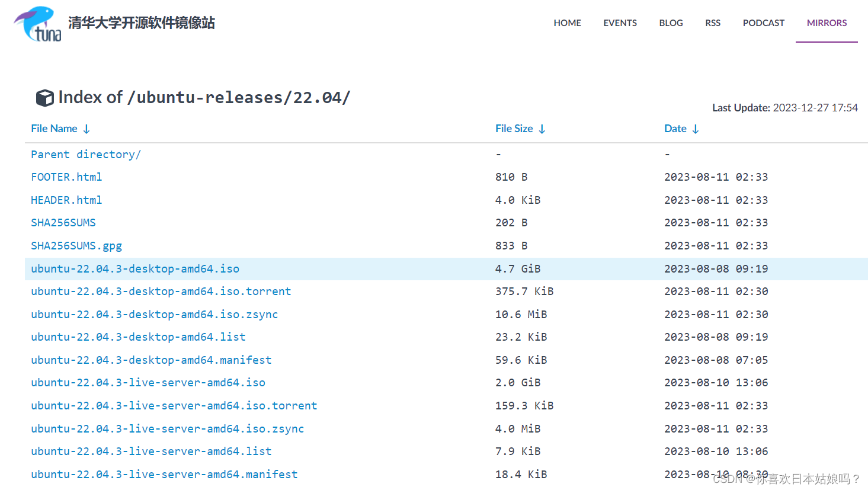Image resolution: width=868 pixels, height=490 pixels.
Task: Download SHA256SUMS.gpg signature file
Action: click(76, 246)
